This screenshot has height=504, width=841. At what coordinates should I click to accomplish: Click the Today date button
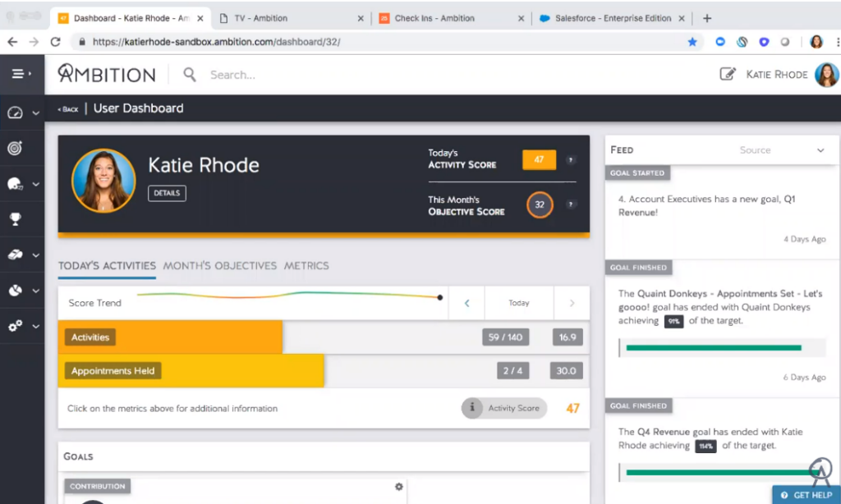click(519, 303)
